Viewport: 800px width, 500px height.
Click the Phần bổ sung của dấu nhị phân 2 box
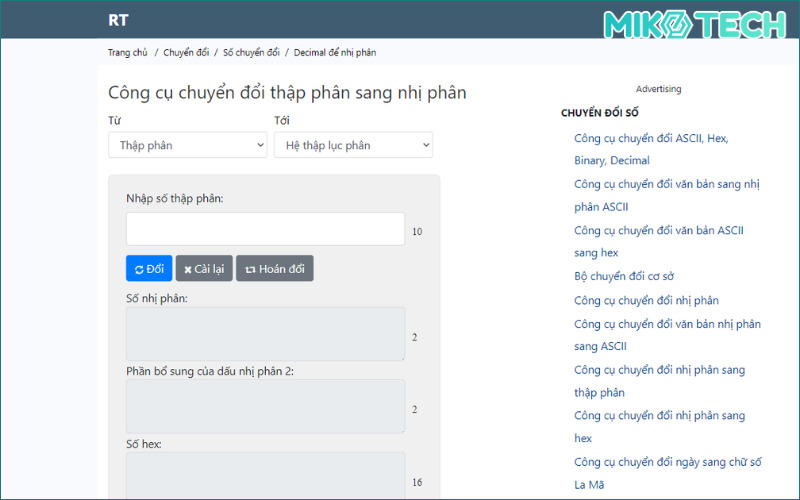pos(265,407)
